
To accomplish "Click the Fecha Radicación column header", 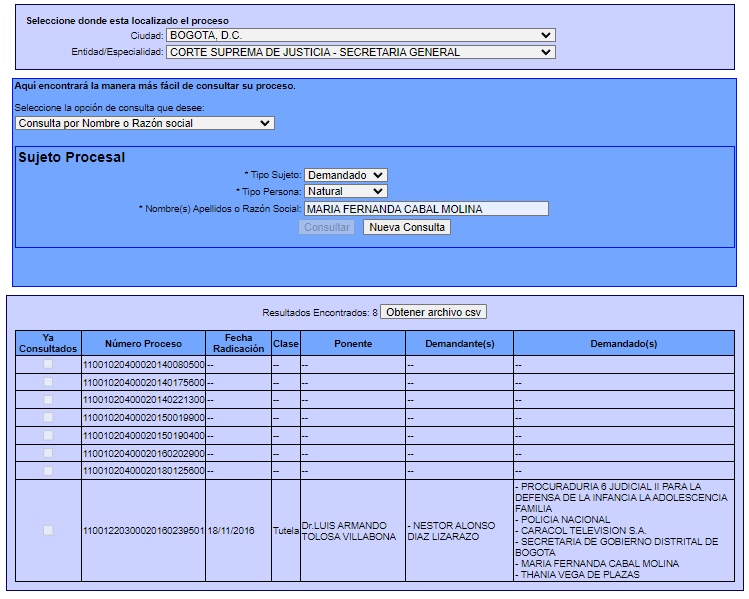I will pos(238,343).
